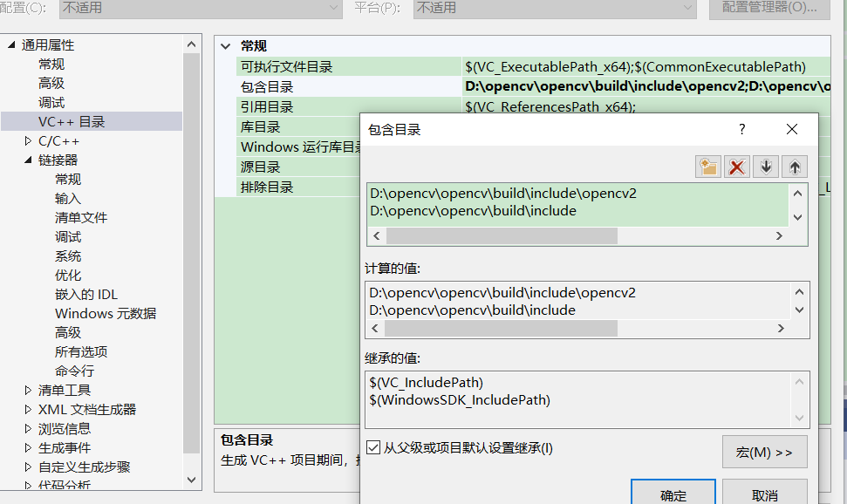The height and width of the screenshot is (504, 847).
Task: Collapse the 链接器 tree node
Action: pos(28,160)
